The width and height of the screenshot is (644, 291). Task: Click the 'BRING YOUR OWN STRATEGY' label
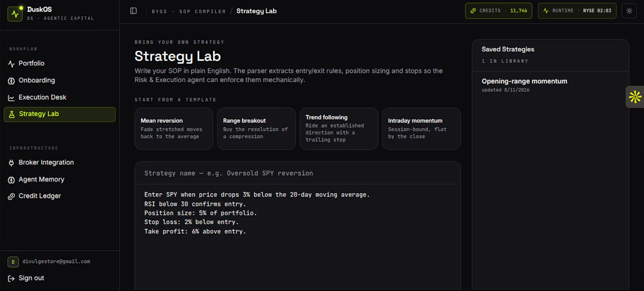point(180,42)
